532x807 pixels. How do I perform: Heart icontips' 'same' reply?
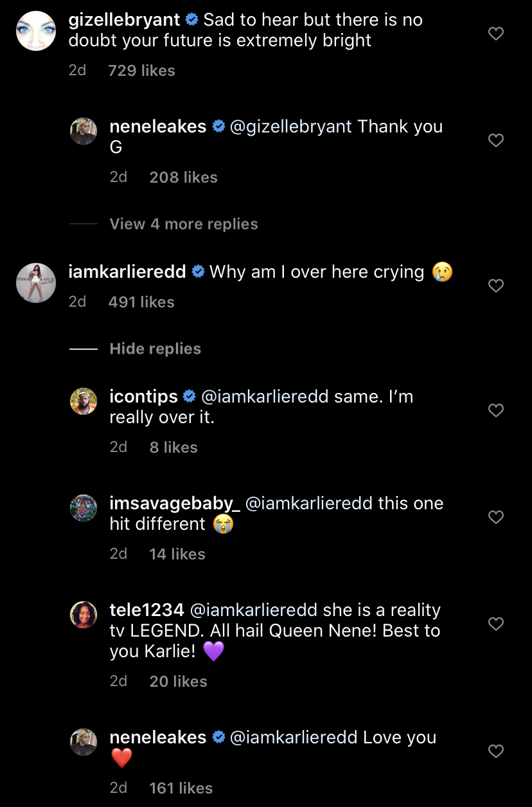pyautogui.click(x=496, y=410)
